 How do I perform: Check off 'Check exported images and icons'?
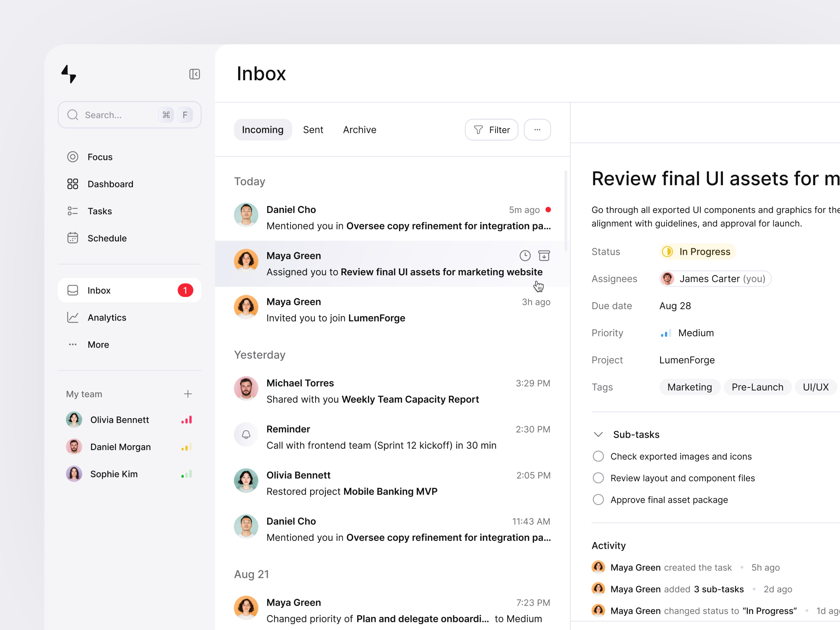(598, 456)
